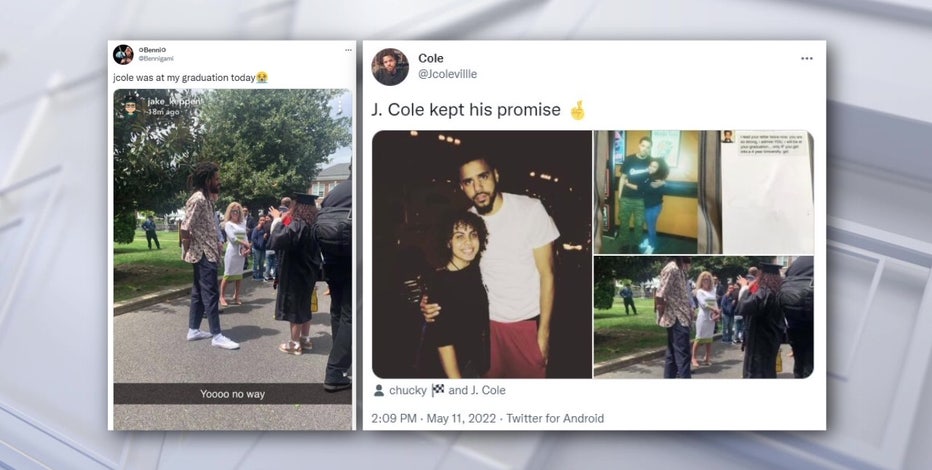
Task: Click the Cole display name
Action: point(431,58)
